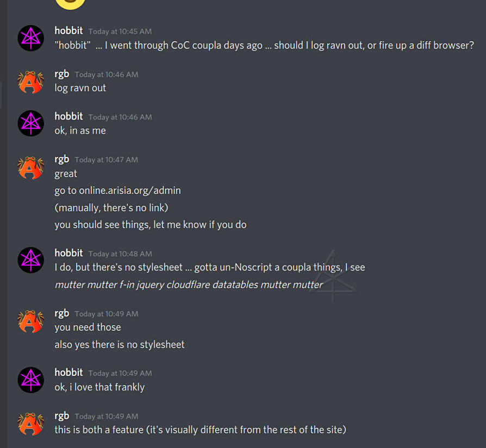Click the "go to online.arisia.org/admin" message
Viewport: 486px width, 448px height.
coord(117,191)
